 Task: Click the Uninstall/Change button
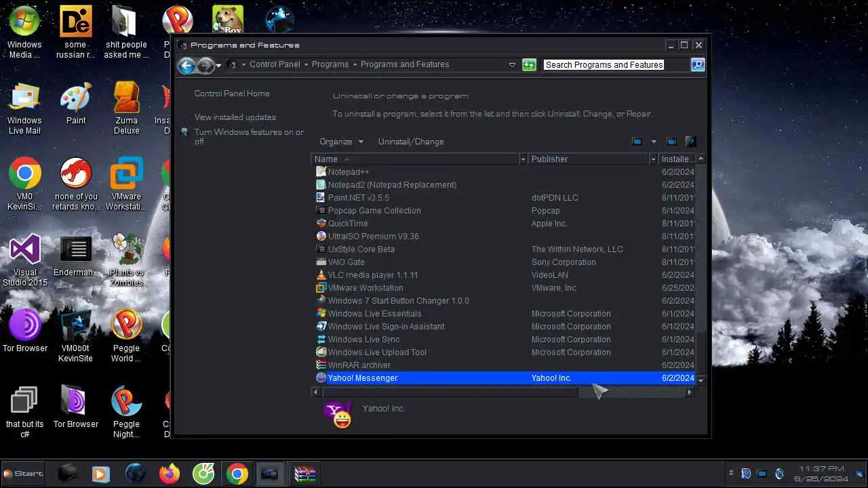[x=411, y=142]
